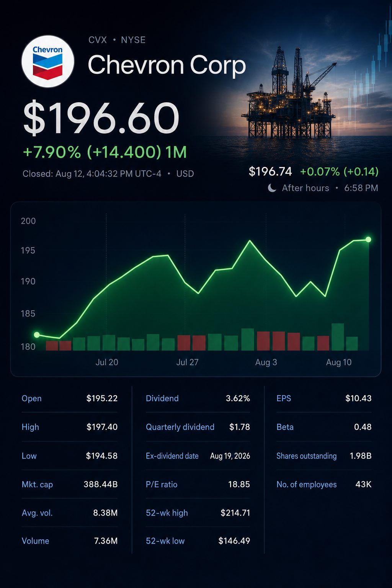Screen dimensions: 392x588
Task: Click the 52-wk low label
Action: point(165,541)
